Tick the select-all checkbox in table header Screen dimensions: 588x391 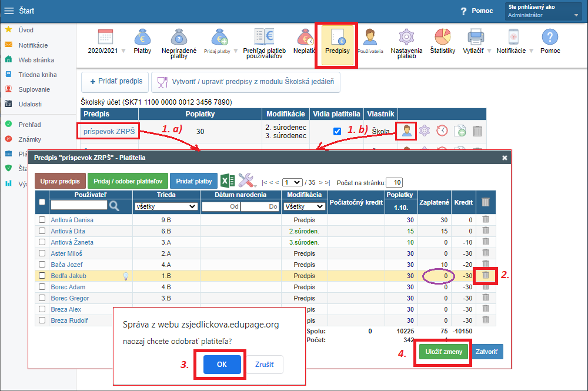pos(42,202)
